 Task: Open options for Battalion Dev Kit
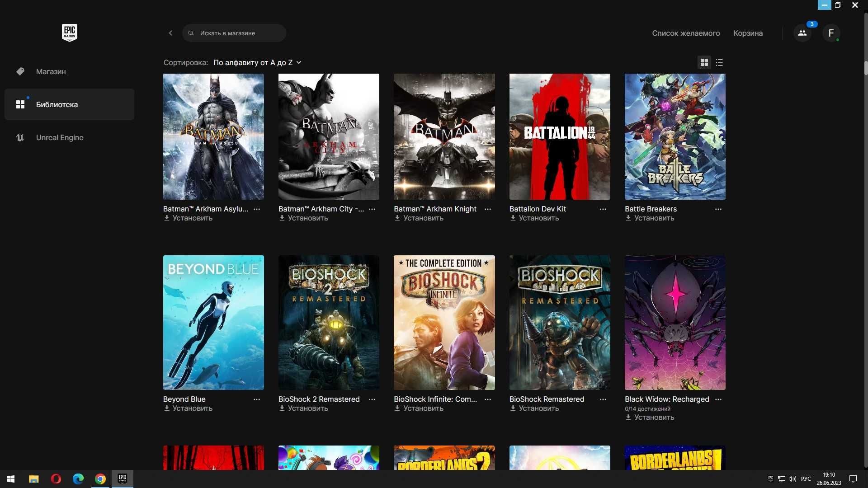(x=603, y=209)
